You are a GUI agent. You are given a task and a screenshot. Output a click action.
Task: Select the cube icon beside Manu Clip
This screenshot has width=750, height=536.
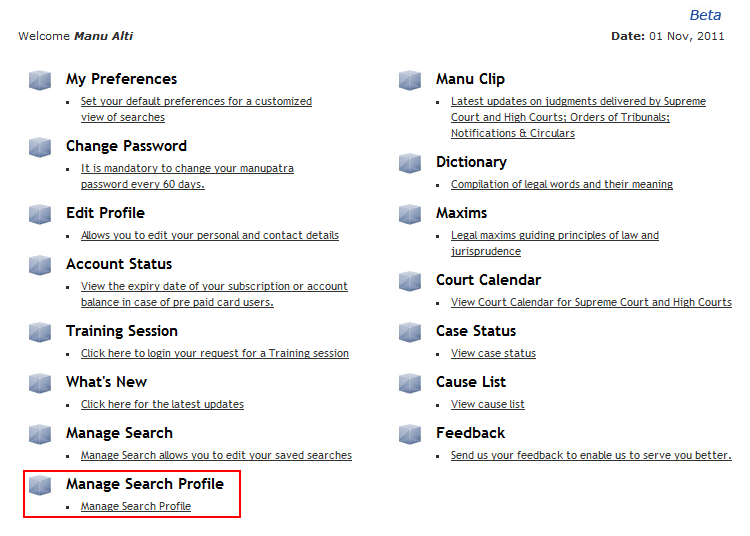(410, 80)
